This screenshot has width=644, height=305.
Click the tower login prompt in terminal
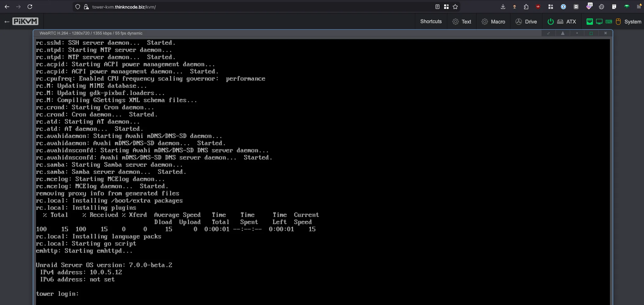pos(57,294)
